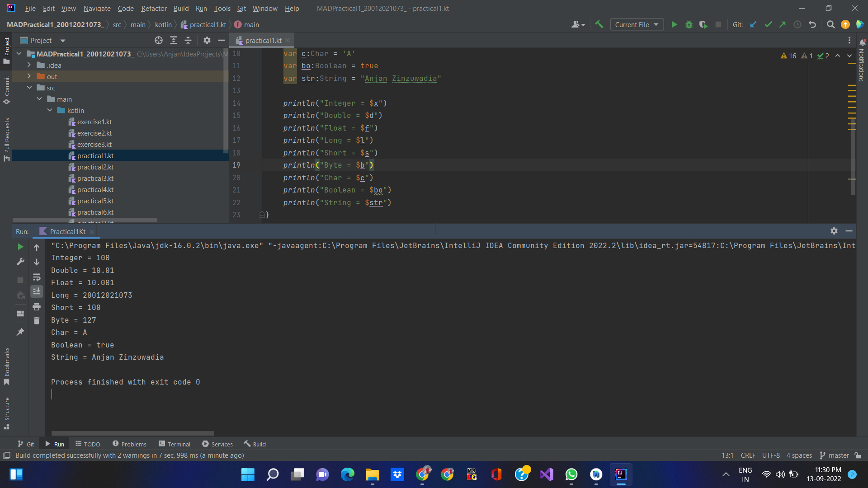Run the current file with the green Run icon
Viewport: 868px width, 488px height.
tap(674, 24)
